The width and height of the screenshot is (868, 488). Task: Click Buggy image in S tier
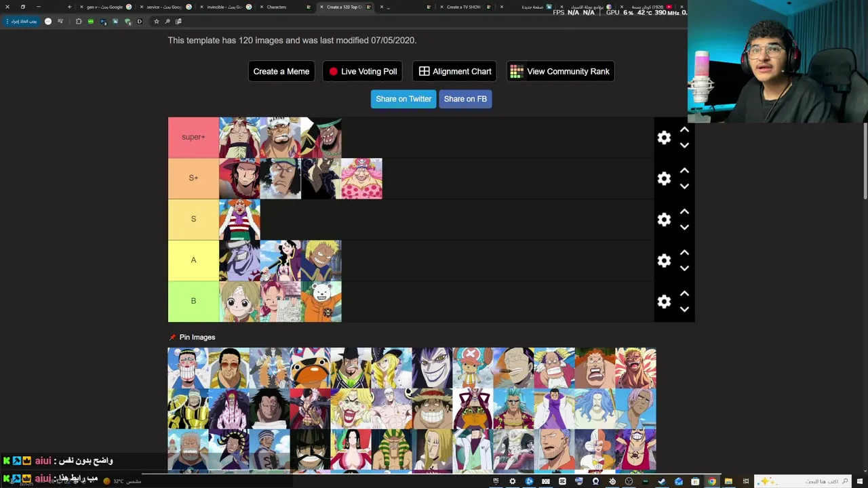[x=239, y=220]
